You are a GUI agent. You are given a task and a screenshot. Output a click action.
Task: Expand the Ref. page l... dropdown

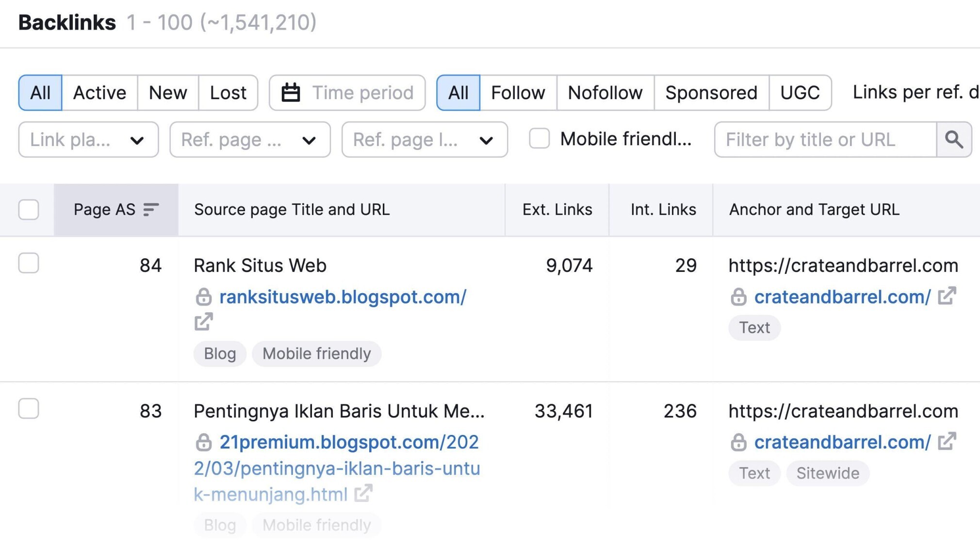pyautogui.click(x=425, y=140)
